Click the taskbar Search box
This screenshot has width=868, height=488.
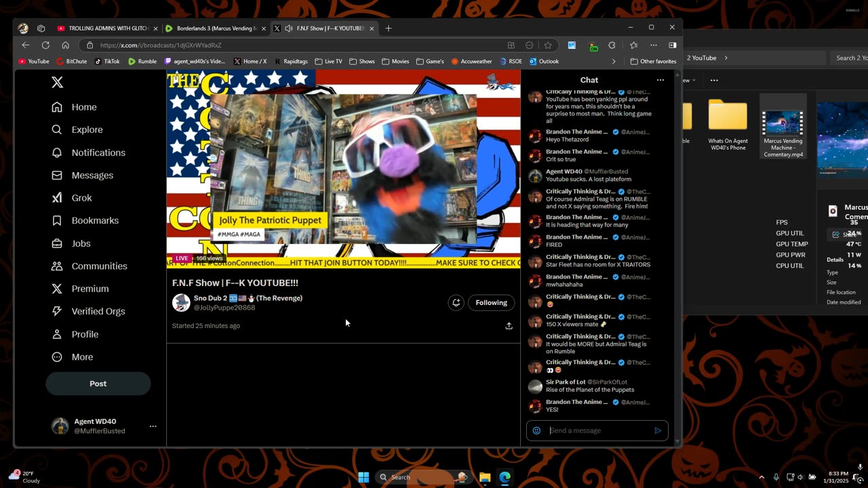[x=425, y=477]
